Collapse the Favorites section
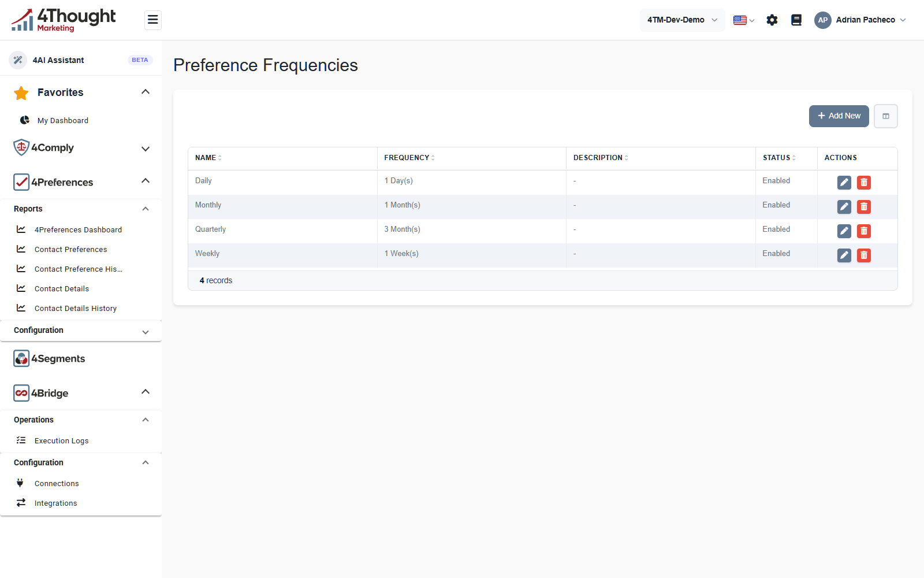 pyautogui.click(x=146, y=92)
